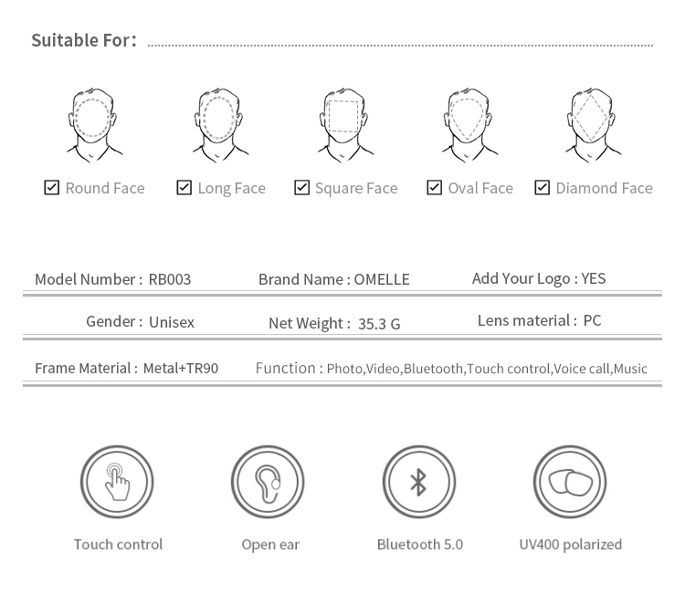685x616 pixels.
Task: Click the UV400 polarized lens icon
Action: point(570,482)
